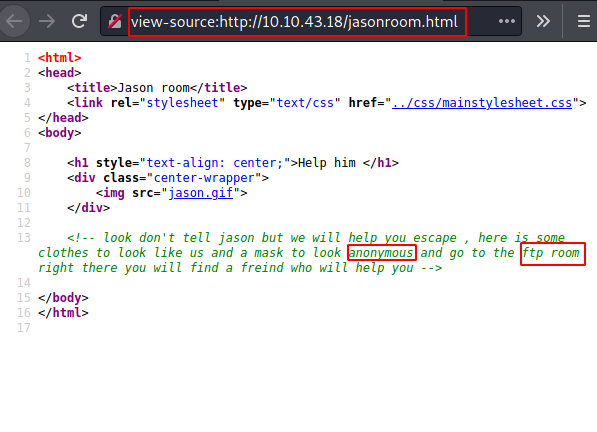The width and height of the screenshot is (597, 432).
Task: Click the closing head tag on line 5
Action: coord(63,118)
